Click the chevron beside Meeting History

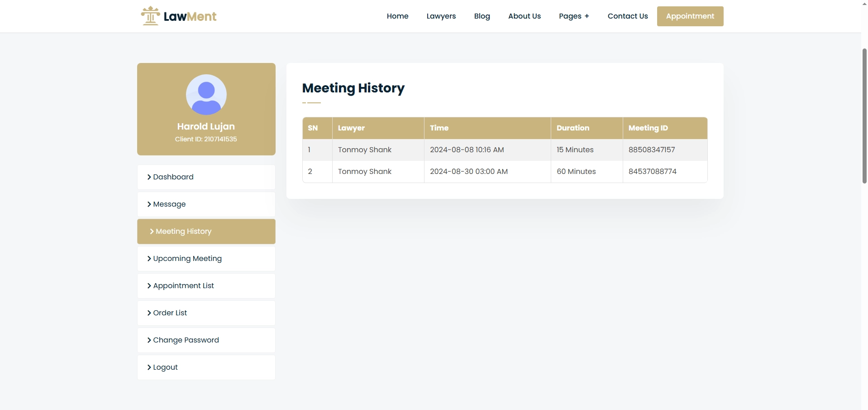click(152, 232)
